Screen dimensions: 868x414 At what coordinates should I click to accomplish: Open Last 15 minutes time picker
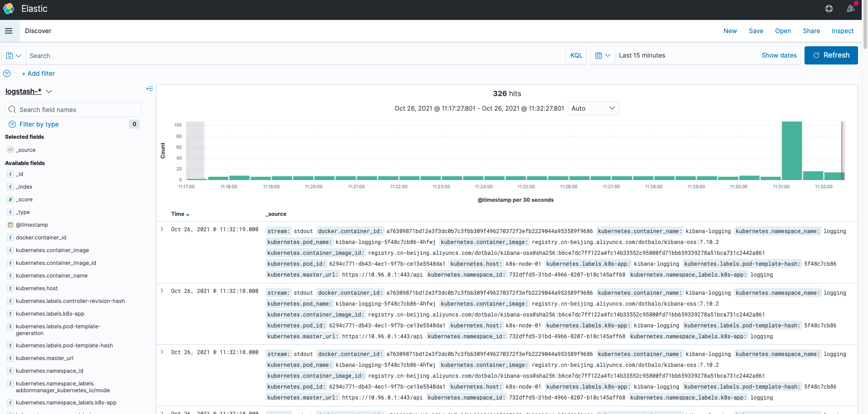(642, 55)
